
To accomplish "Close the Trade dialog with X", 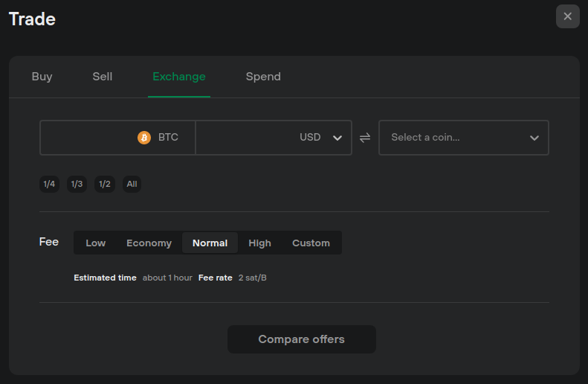I will pos(568,16).
